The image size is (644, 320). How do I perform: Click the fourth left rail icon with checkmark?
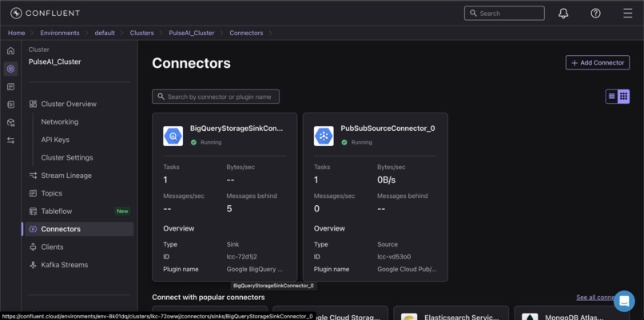click(x=10, y=105)
